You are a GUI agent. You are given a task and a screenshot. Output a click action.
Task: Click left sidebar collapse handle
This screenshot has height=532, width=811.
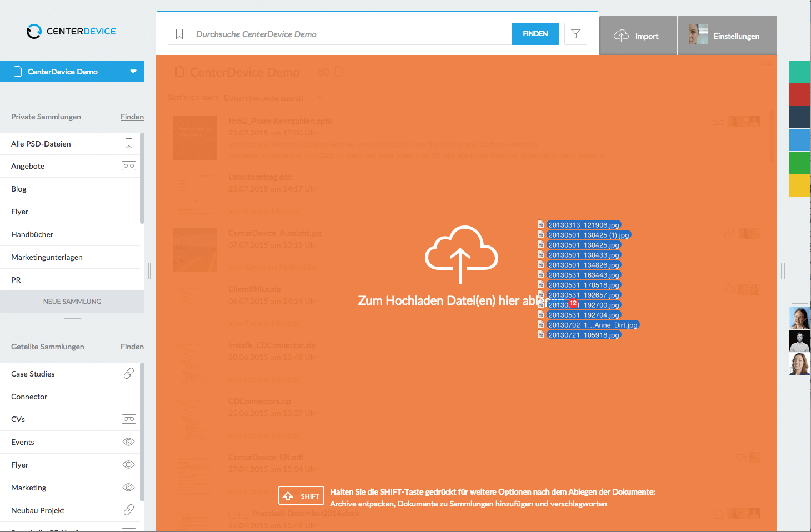[150, 271]
